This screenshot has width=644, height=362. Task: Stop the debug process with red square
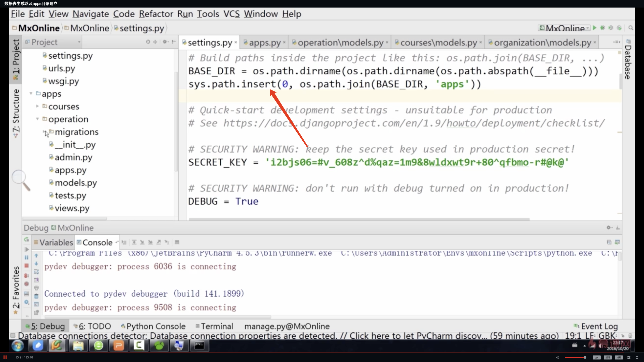[x=27, y=266]
